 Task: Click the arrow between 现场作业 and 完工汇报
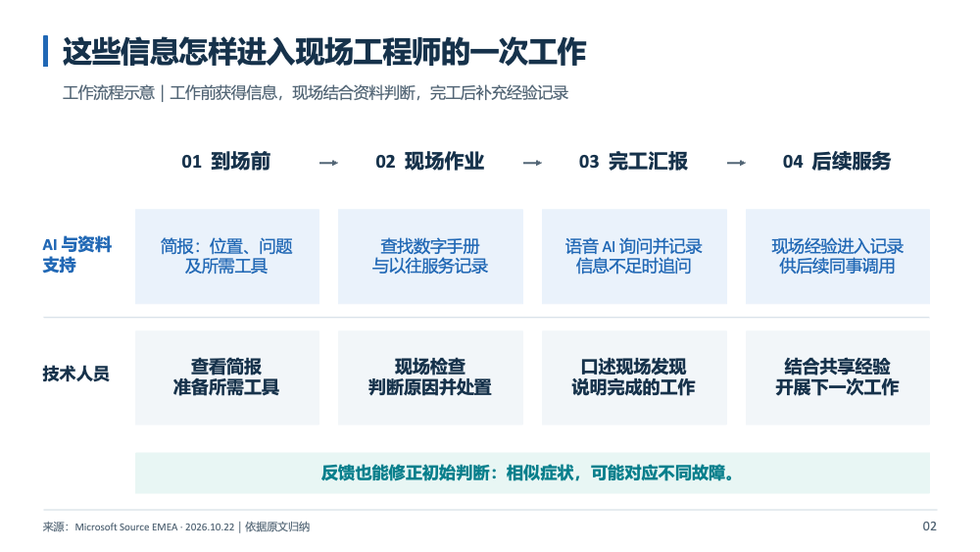coord(532,163)
